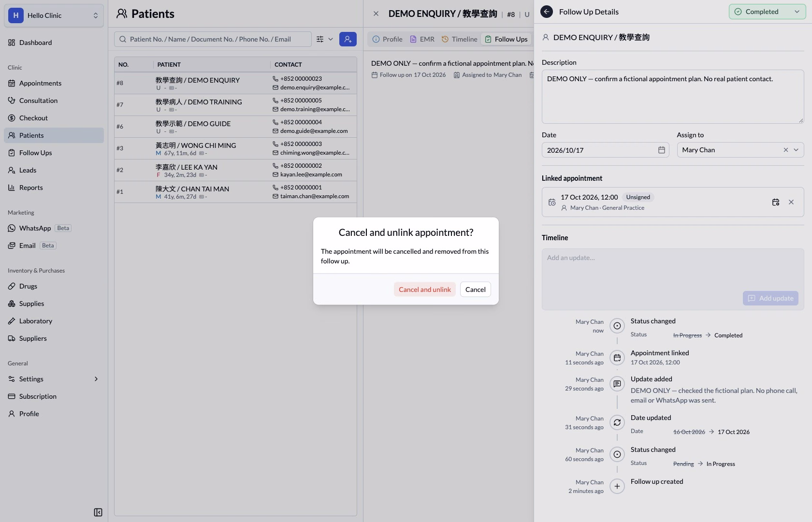Open the EMR tab
Image resolution: width=812 pixels, height=522 pixels.
(x=422, y=39)
